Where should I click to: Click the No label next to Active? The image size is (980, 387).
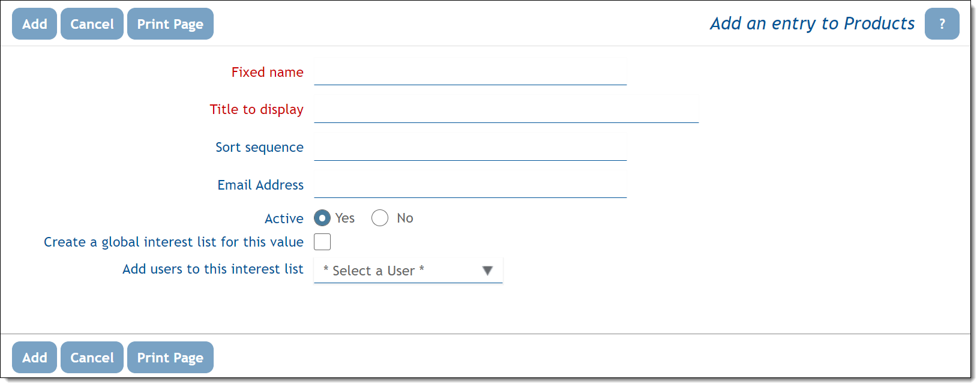click(x=405, y=218)
